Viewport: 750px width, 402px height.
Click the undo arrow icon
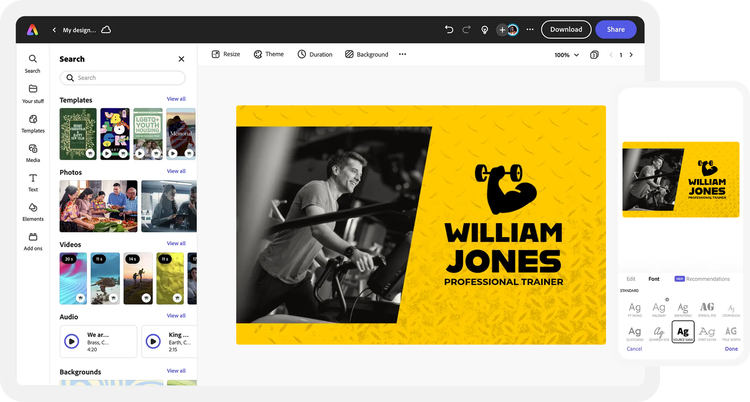[449, 30]
